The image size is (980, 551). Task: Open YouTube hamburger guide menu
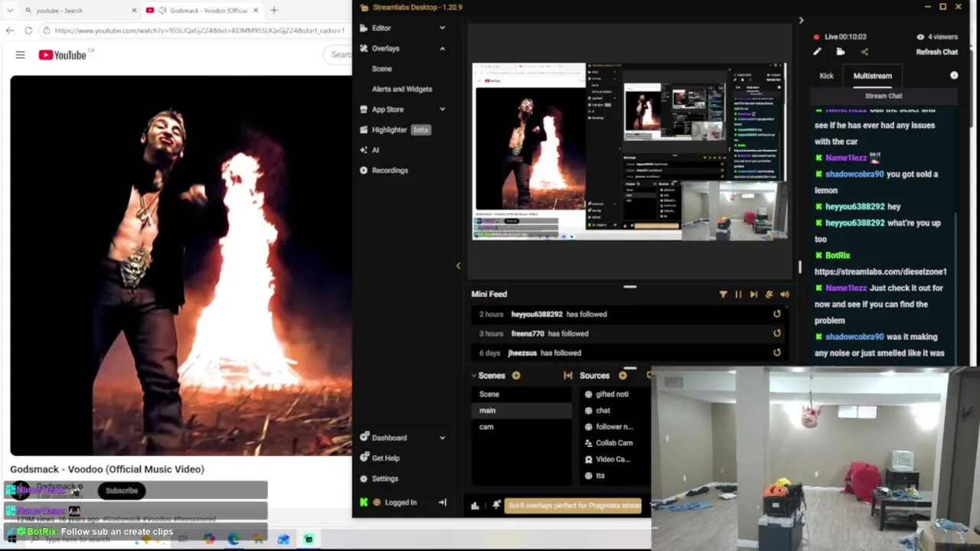21,55
